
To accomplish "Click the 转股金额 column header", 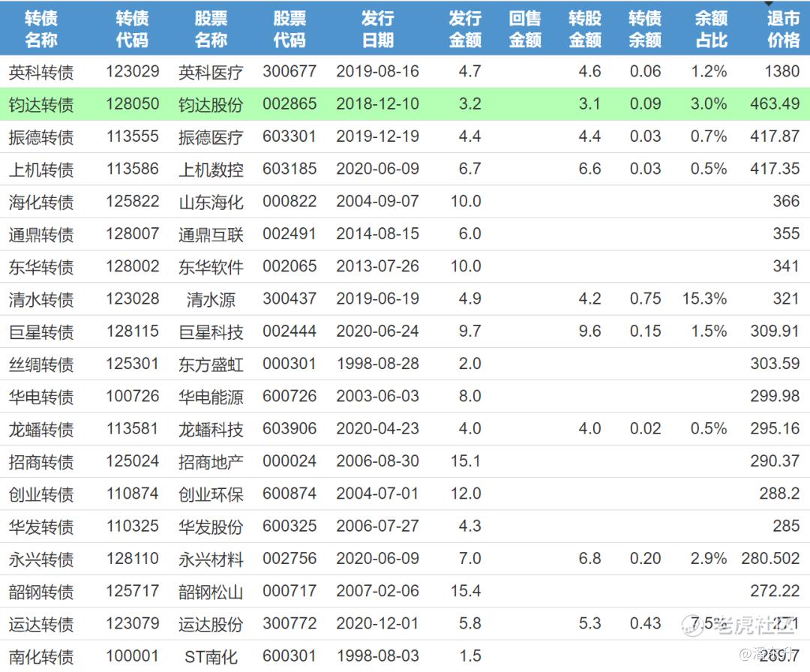I will point(585,29).
